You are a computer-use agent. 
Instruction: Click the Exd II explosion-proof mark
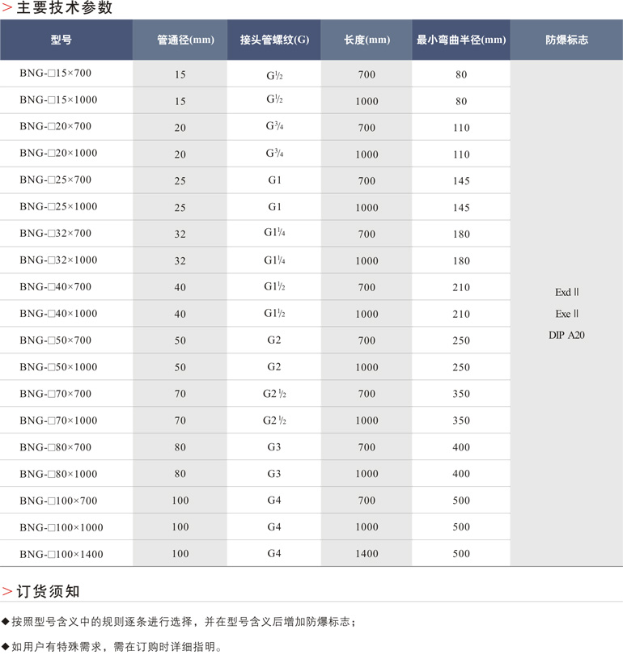coord(566,292)
